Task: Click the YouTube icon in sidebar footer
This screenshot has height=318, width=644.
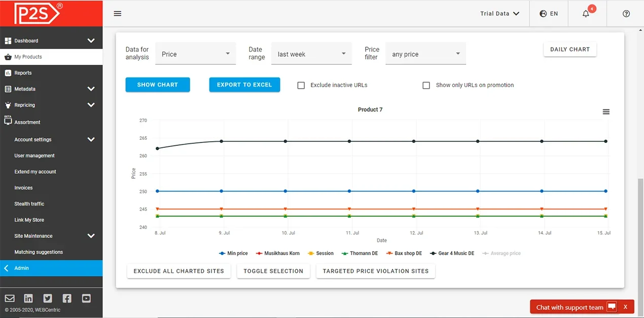Action: tap(86, 298)
